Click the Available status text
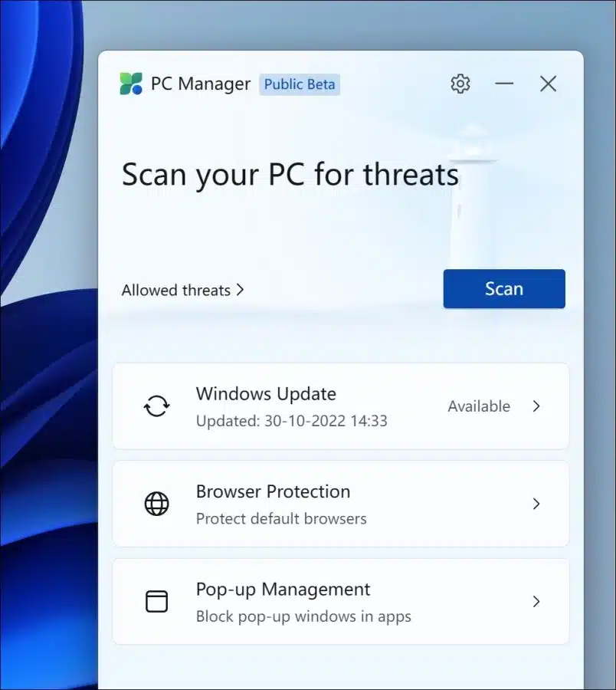 479,406
